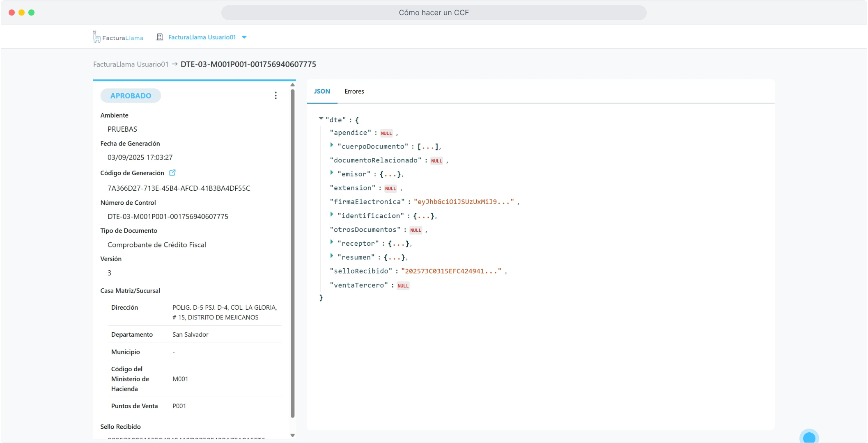Screen dimensions: 868x443
Task: Open the Código de Generación external link icon
Action: (x=172, y=173)
